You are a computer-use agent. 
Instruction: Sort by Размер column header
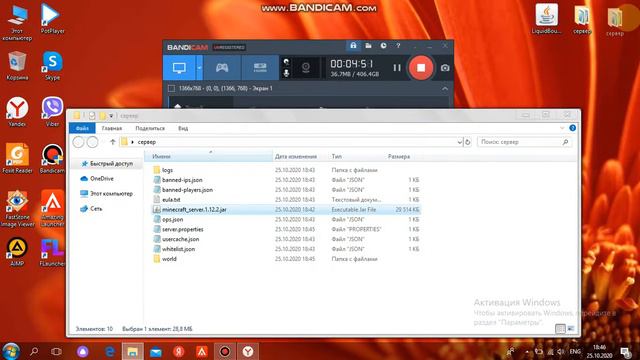(399, 156)
